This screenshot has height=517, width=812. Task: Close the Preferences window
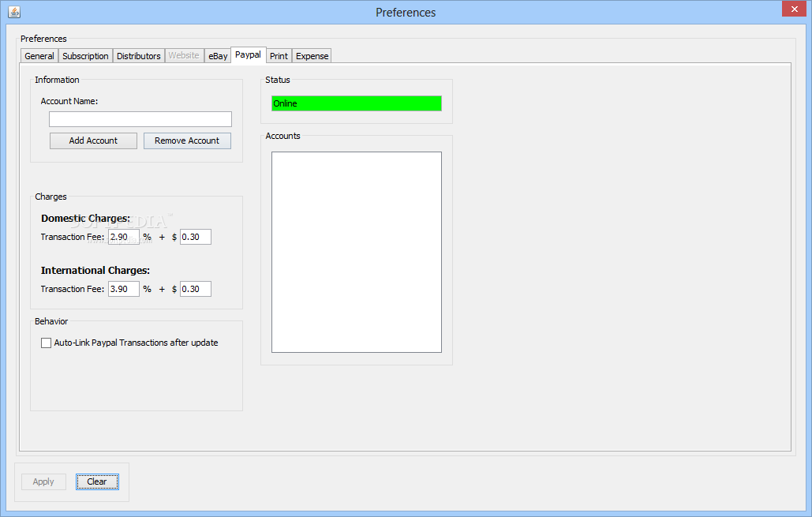[794, 9]
